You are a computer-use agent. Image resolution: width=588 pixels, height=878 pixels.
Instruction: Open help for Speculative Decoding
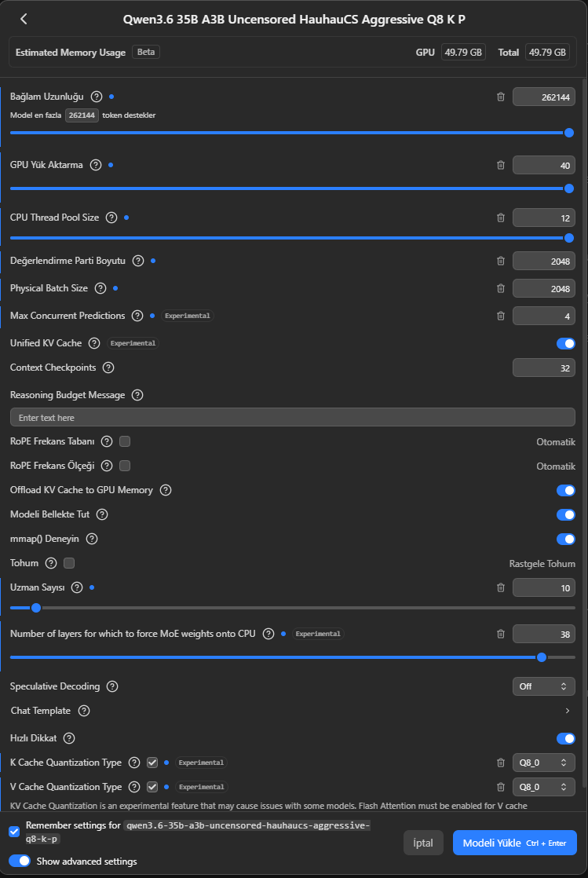coord(112,686)
